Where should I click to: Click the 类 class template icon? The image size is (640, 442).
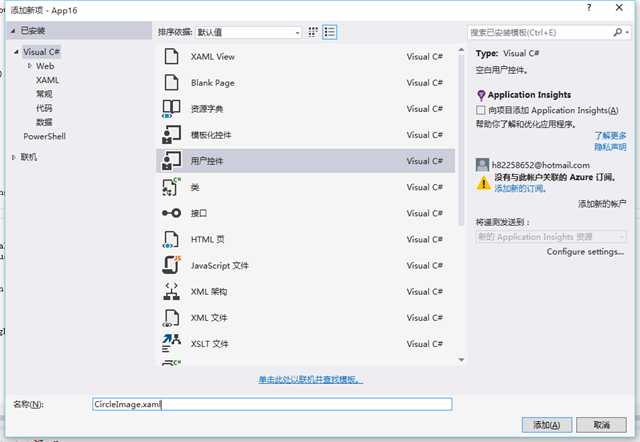click(171, 187)
